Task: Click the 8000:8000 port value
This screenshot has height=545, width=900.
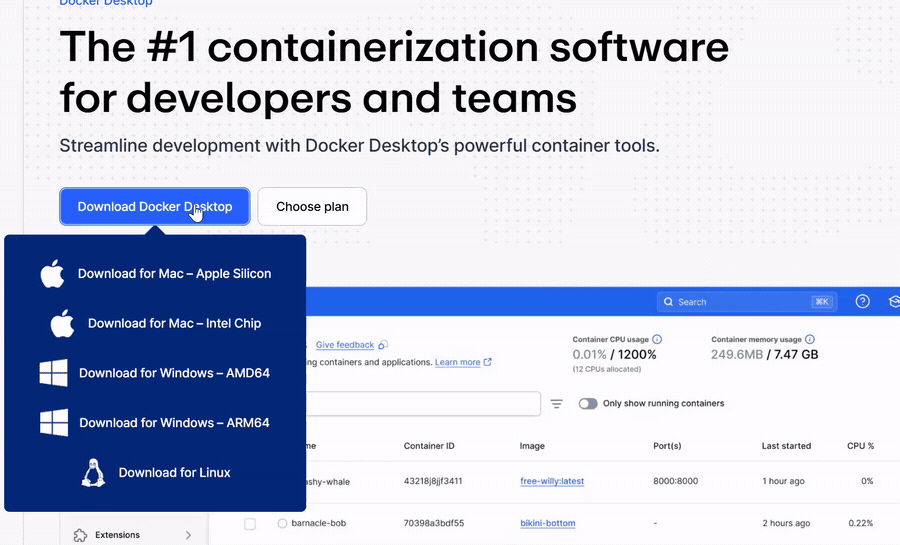Action: click(676, 481)
